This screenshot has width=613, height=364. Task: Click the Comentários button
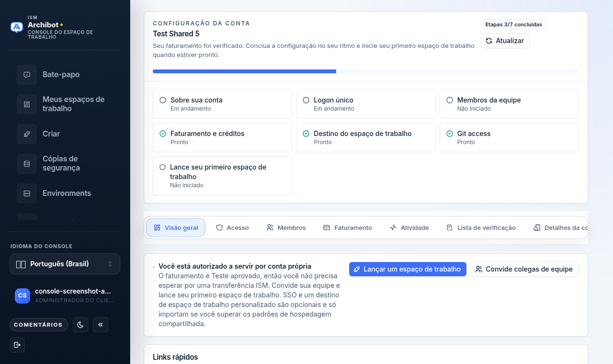click(38, 325)
